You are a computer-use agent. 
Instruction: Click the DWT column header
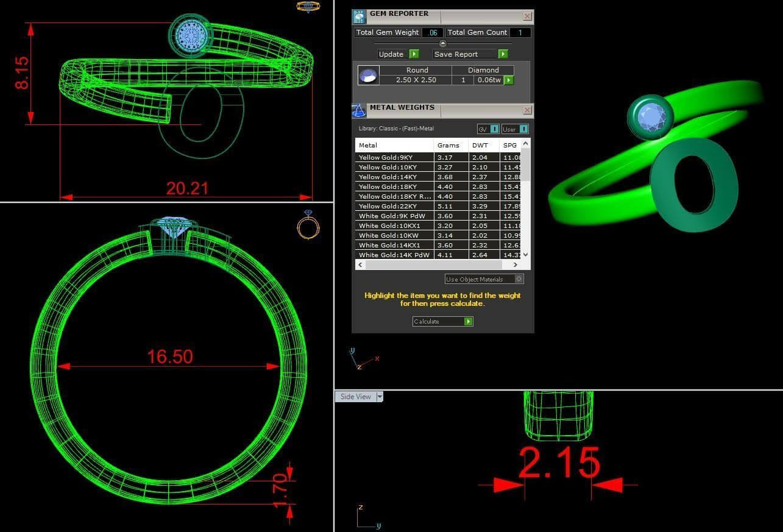(x=484, y=145)
